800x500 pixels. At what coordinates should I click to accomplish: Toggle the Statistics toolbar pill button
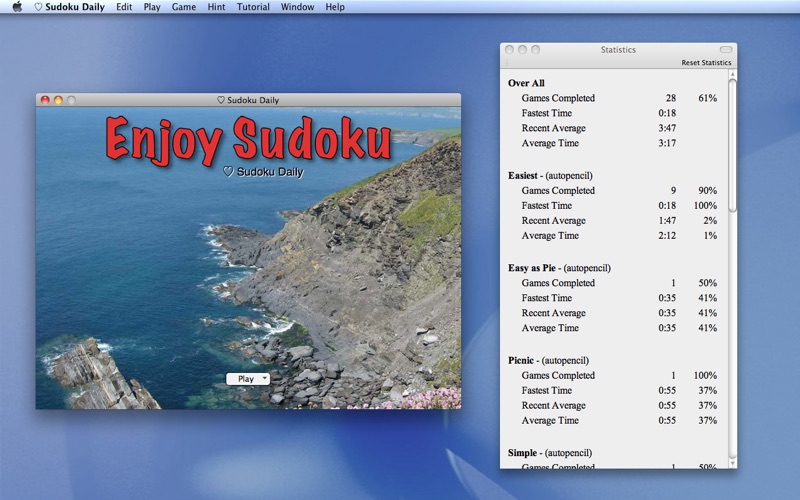click(725, 49)
